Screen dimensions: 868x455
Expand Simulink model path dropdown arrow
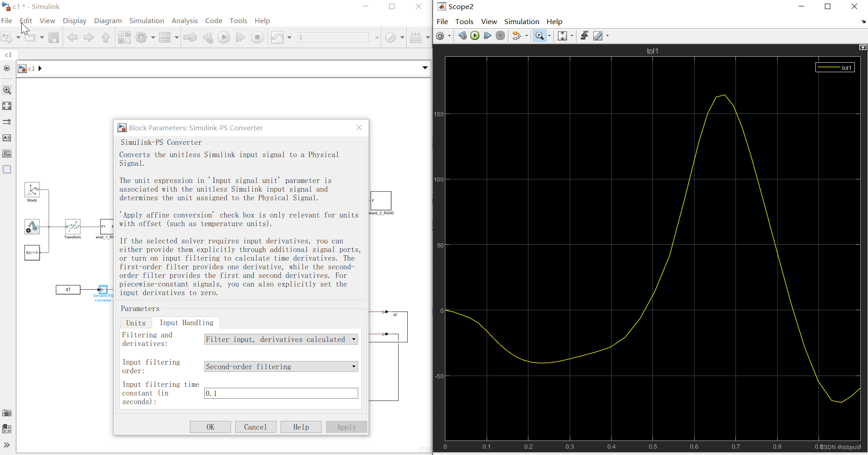click(425, 68)
